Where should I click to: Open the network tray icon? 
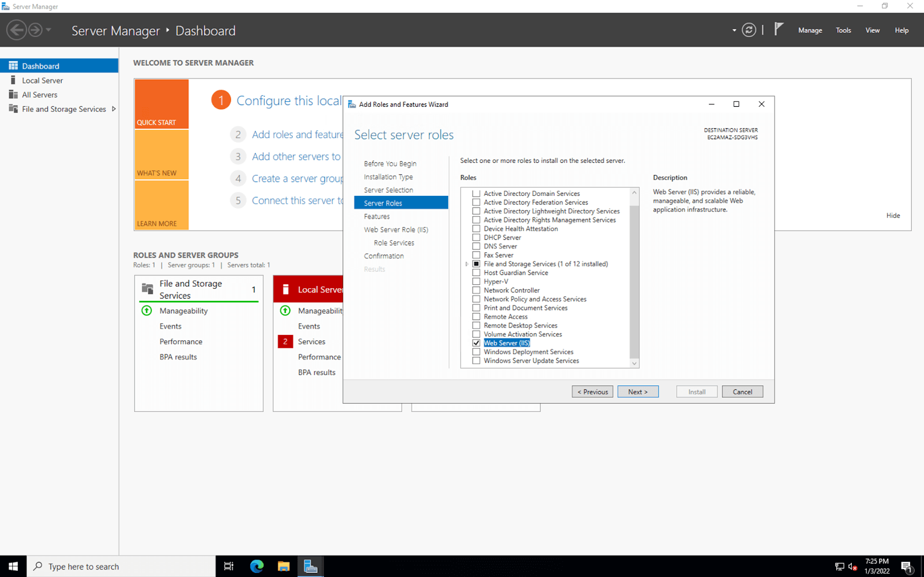[840, 567]
